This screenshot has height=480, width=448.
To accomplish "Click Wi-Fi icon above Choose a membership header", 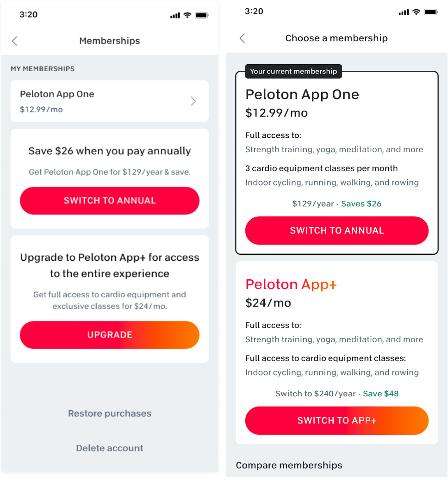I will 416,12.
